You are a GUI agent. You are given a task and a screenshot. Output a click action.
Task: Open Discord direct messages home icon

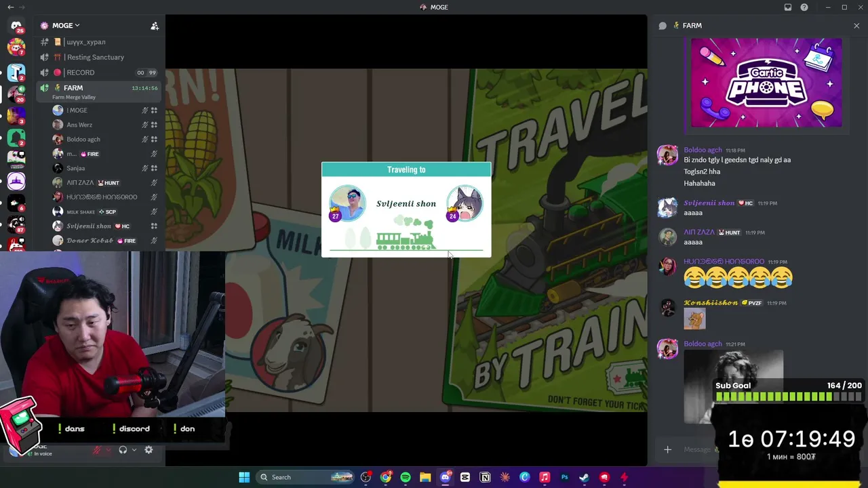16,26
